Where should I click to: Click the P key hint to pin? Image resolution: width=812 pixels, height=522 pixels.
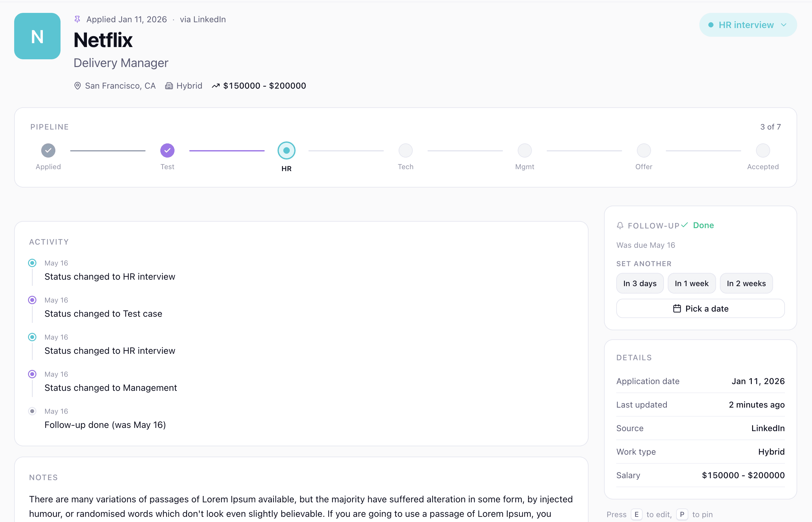coord(682,515)
